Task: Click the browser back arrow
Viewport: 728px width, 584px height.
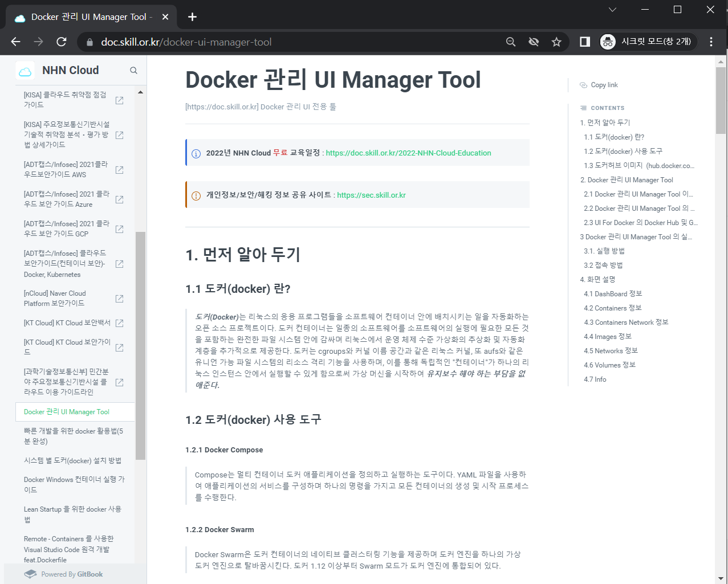Action: tap(15, 42)
